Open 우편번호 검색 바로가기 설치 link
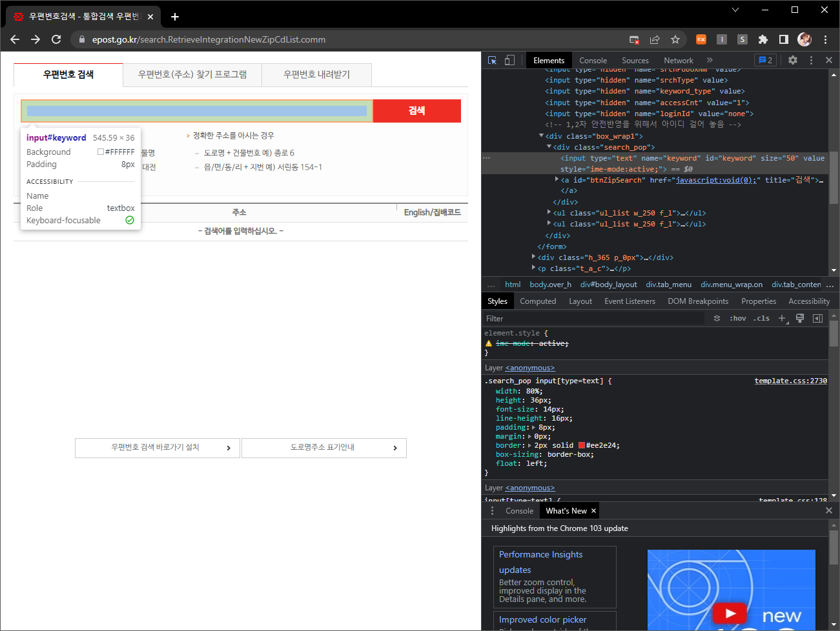The width and height of the screenshot is (840, 631). pos(158,448)
